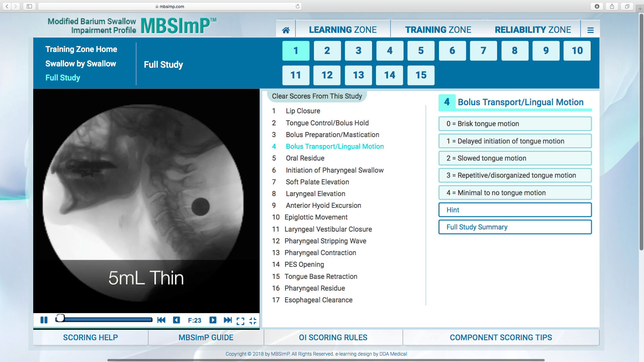644x362 pixels.
Task: Select PES Opening component
Action: pyautogui.click(x=304, y=264)
